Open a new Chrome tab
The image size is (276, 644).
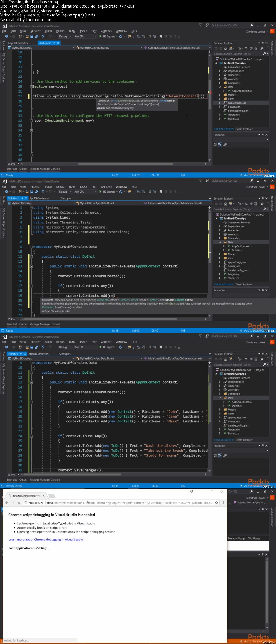coord(52,496)
